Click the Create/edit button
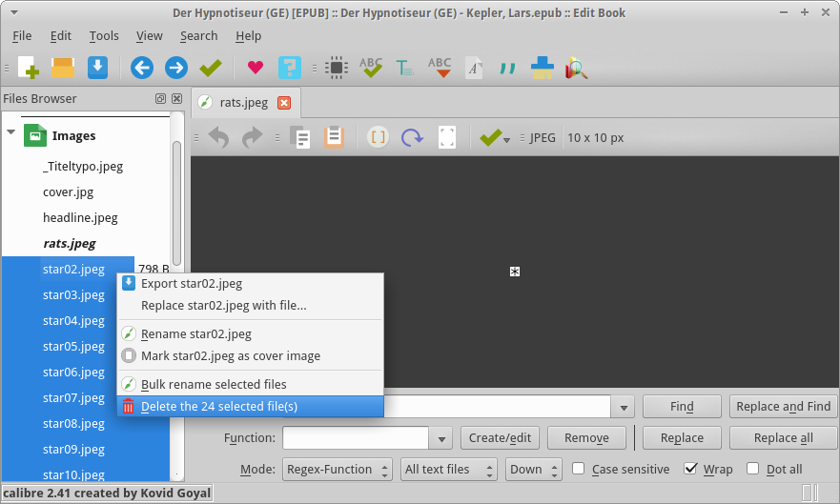This screenshot has width=840, height=504. (500, 438)
